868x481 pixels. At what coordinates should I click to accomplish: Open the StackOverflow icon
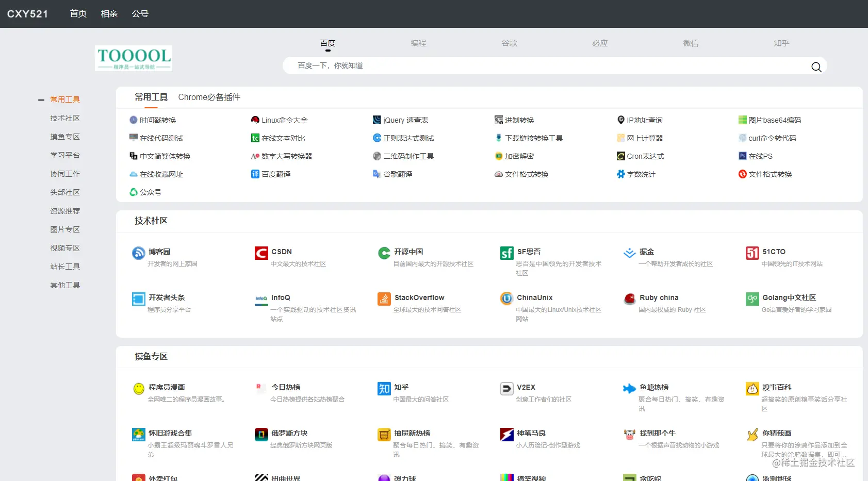(x=384, y=299)
